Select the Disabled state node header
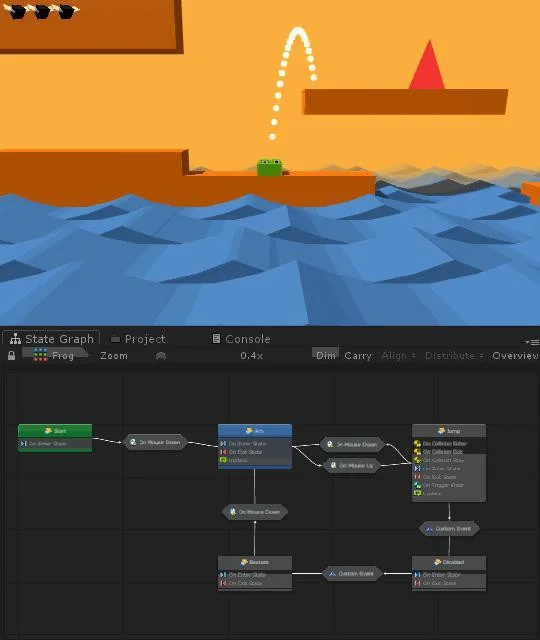This screenshot has width=540, height=640. tap(449, 562)
